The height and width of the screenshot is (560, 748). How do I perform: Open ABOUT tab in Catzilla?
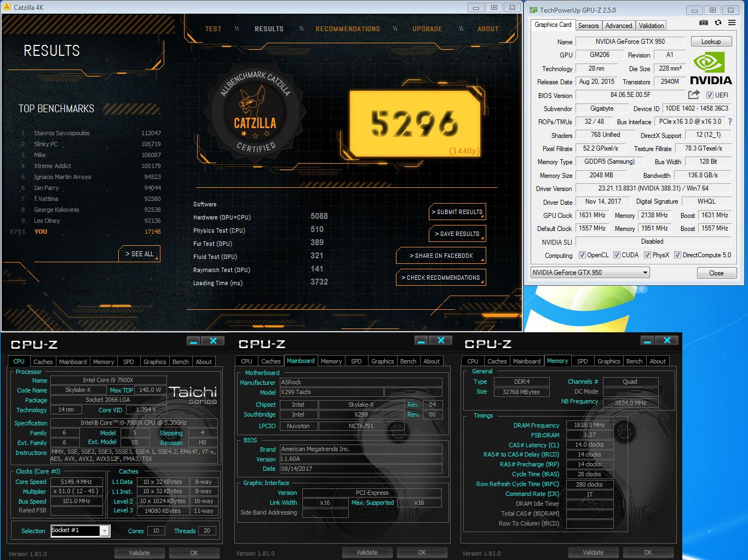[x=488, y=29]
